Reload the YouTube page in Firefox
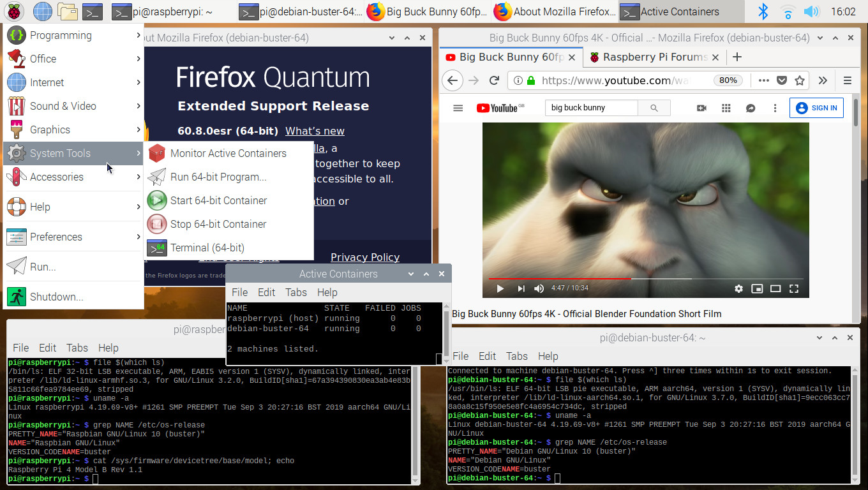This screenshot has height=490, width=868. point(493,80)
